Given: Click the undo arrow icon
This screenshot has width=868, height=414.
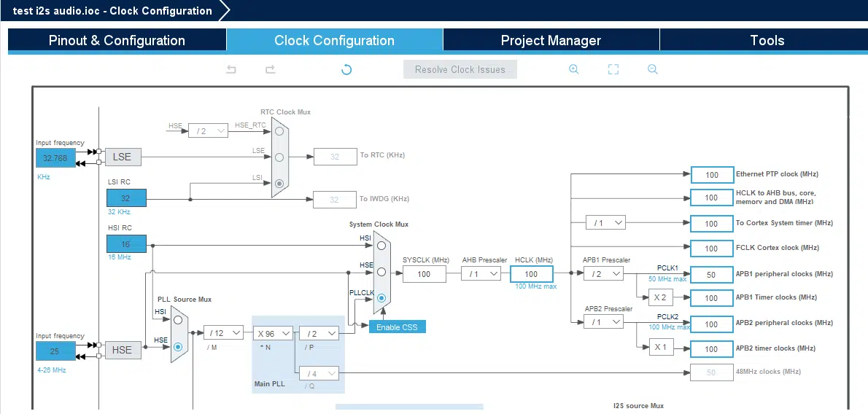Looking at the screenshot, I should pyautogui.click(x=231, y=69).
